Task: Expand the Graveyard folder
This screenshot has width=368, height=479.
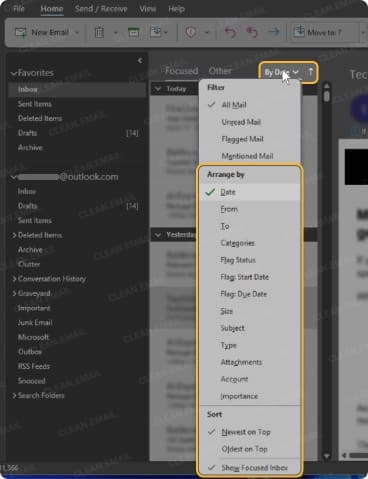Action: pos(14,294)
